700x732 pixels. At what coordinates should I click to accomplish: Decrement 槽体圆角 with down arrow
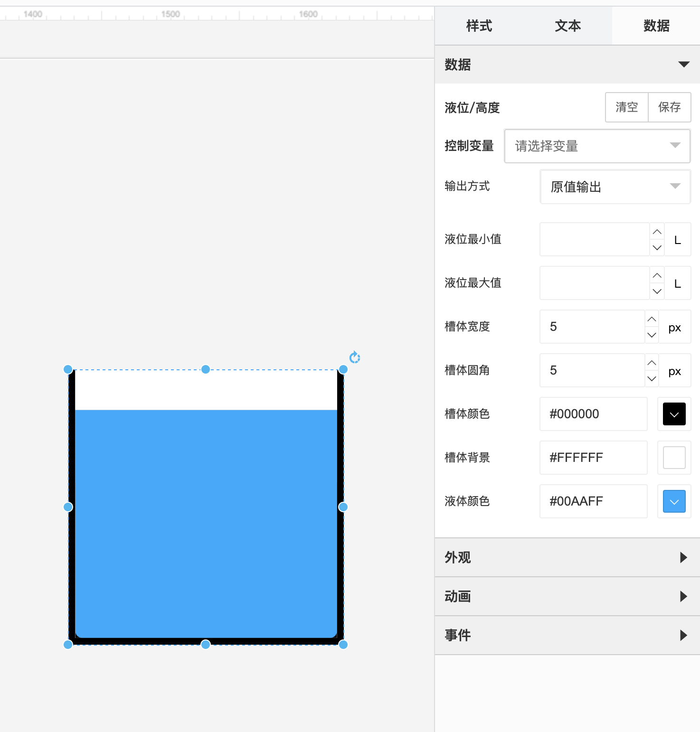tap(652, 378)
